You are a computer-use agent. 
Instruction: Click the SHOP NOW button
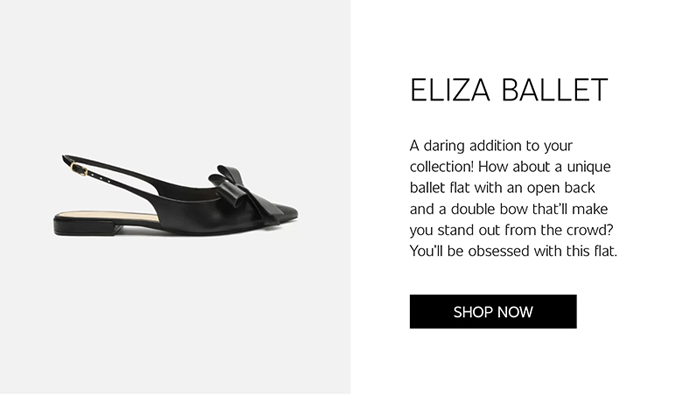click(493, 312)
